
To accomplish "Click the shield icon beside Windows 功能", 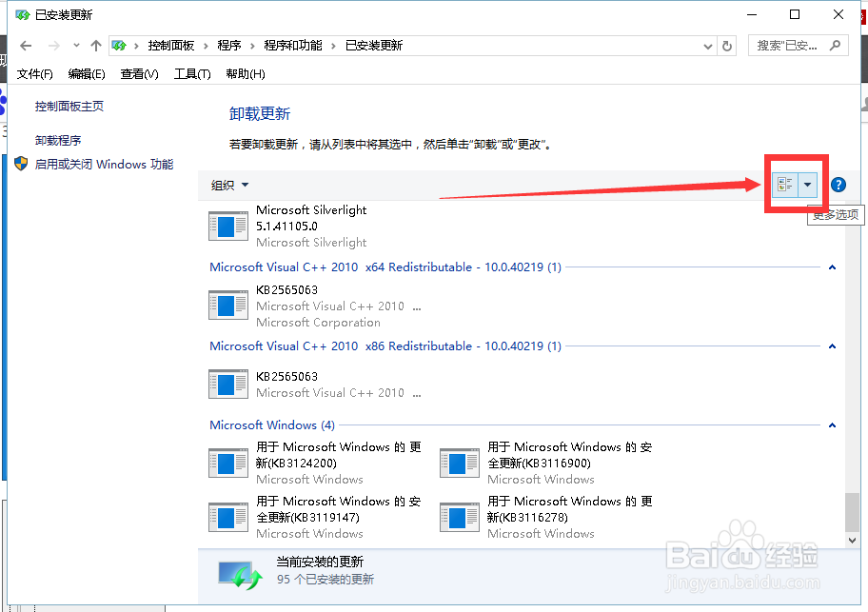I will (21, 164).
